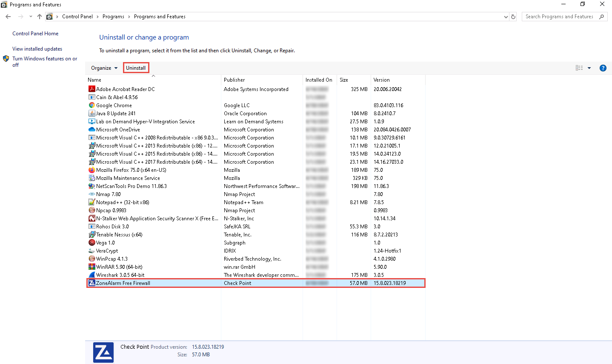
Task: Click the ZoneAlarm Free Firewall icon
Action: pyautogui.click(x=92, y=283)
